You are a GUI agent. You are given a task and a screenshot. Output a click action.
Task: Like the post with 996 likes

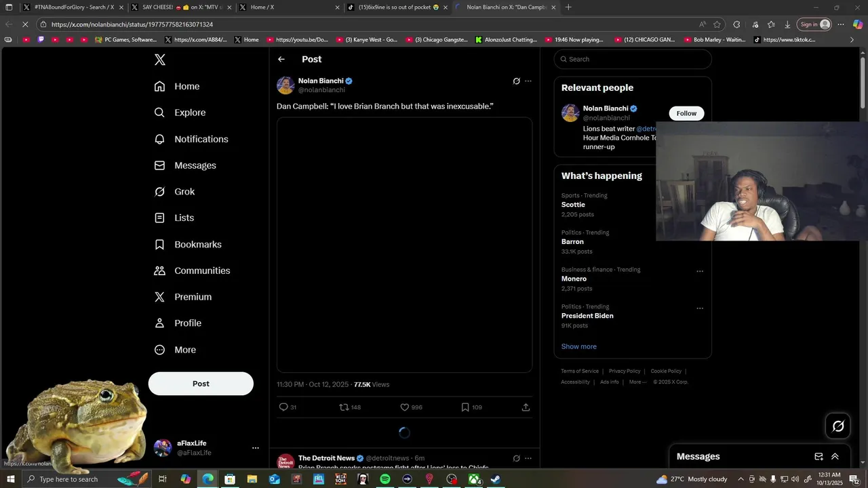click(x=405, y=407)
